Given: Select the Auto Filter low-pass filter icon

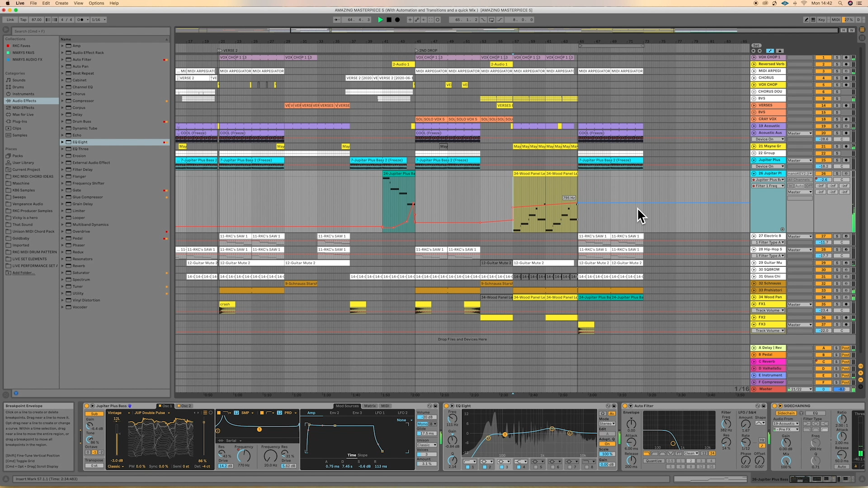Looking at the screenshot, I should click(x=646, y=453).
